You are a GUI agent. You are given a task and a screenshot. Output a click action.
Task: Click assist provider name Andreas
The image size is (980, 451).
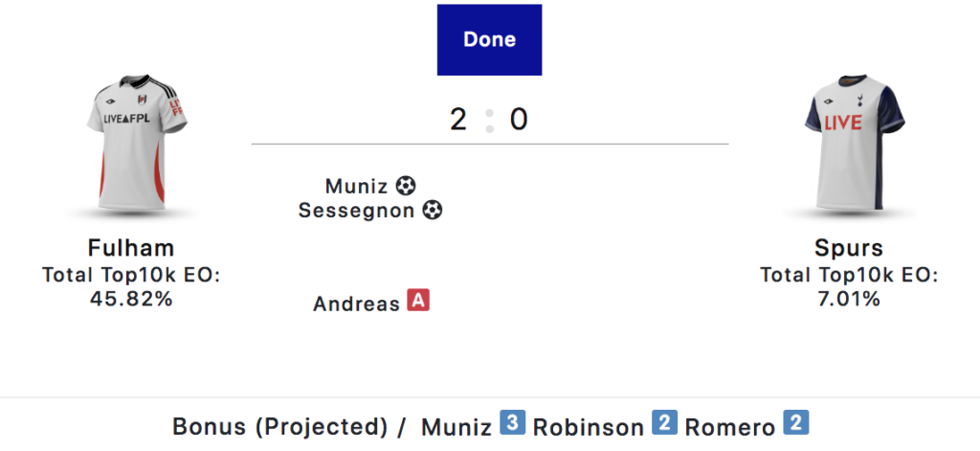(x=356, y=304)
